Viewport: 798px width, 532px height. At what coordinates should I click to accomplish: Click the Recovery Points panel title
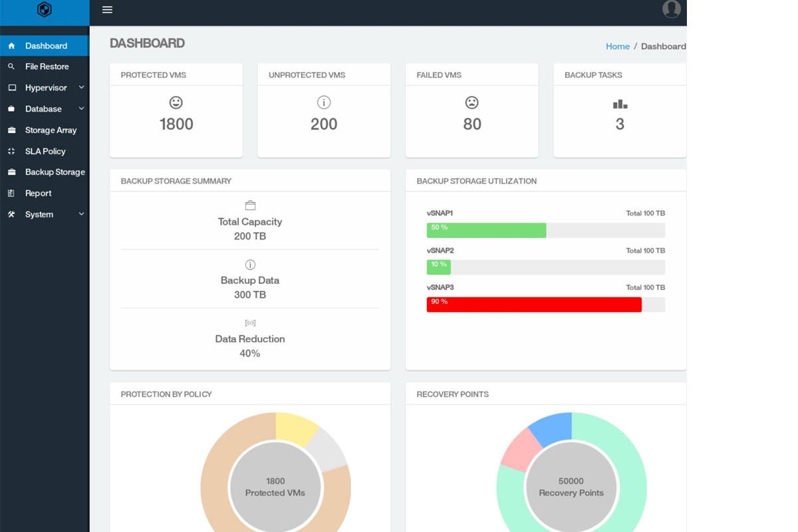tap(453, 394)
